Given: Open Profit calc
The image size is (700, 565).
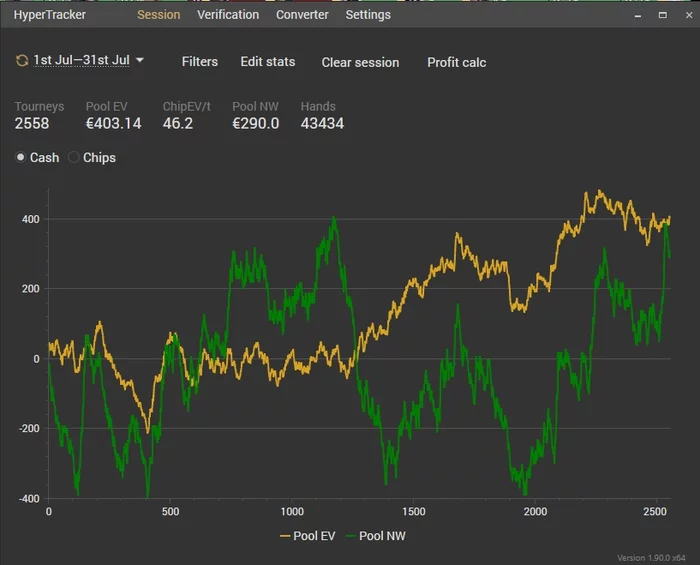Looking at the screenshot, I should pyautogui.click(x=456, y=62).
